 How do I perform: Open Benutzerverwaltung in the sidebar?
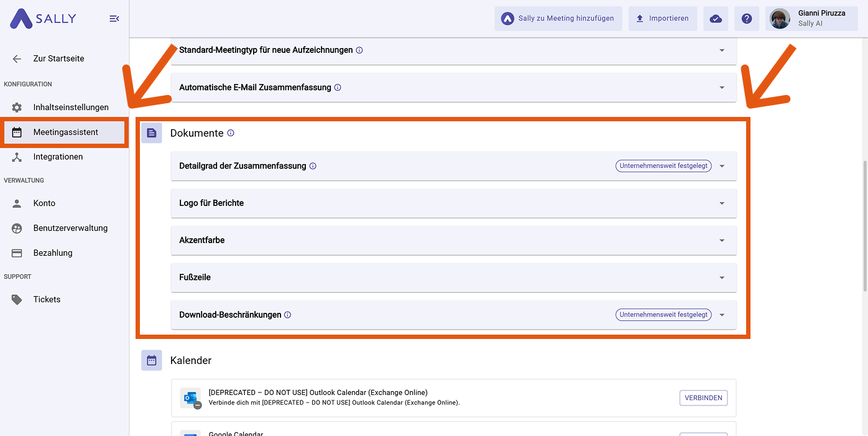(x=70, y=228)
